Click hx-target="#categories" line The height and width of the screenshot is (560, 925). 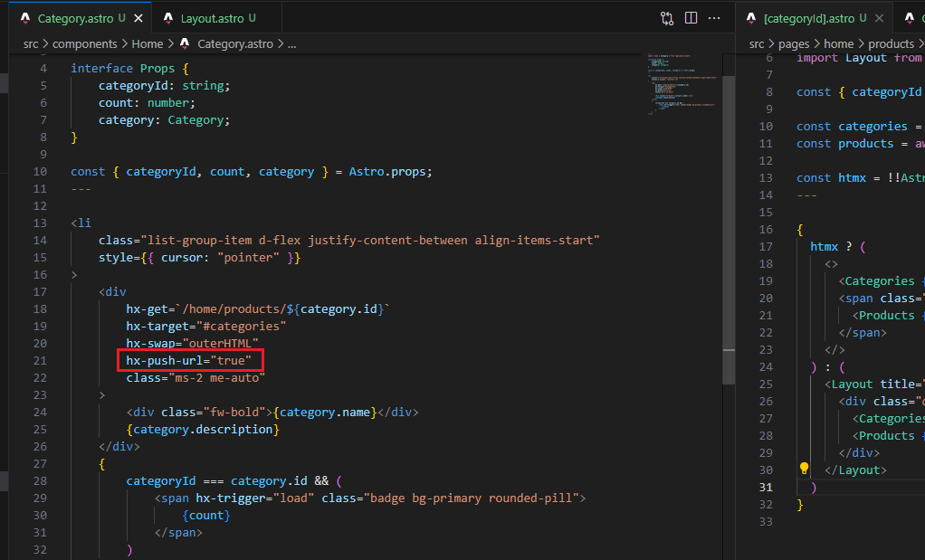[x=205, y=326]
